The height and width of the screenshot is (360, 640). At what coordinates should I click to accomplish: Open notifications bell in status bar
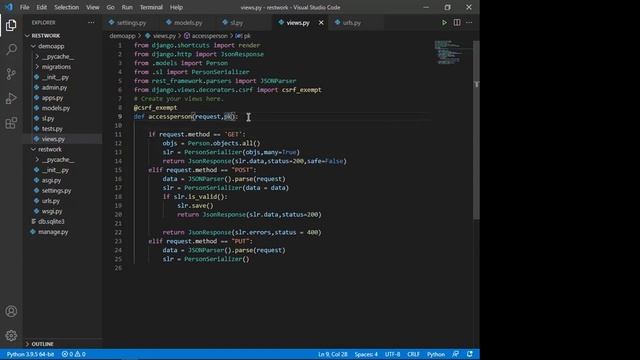(470, 354)
